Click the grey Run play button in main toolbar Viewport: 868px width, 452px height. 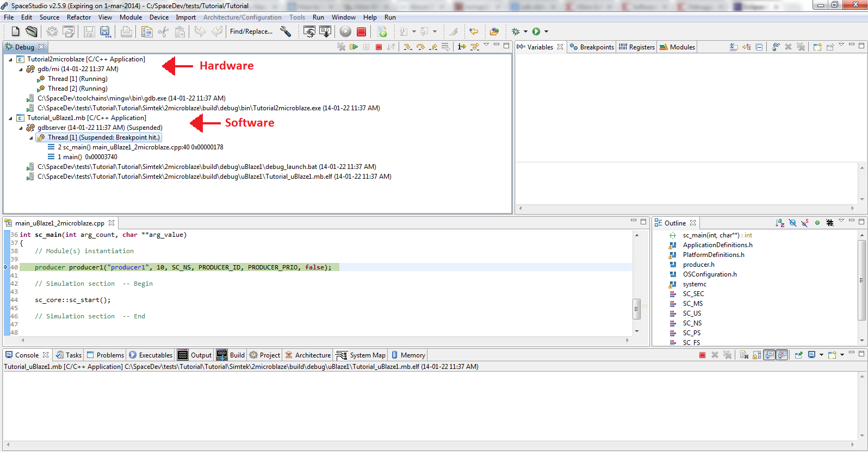click(345, 32)
